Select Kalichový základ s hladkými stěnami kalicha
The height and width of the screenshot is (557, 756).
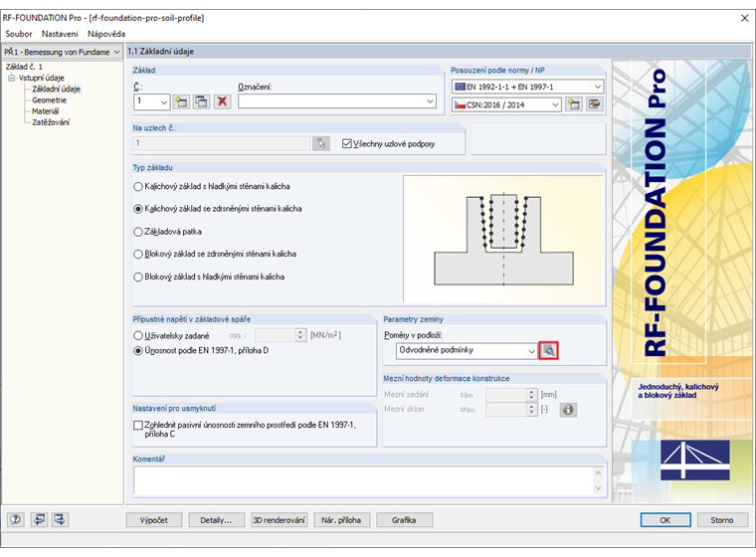point(138,187)
